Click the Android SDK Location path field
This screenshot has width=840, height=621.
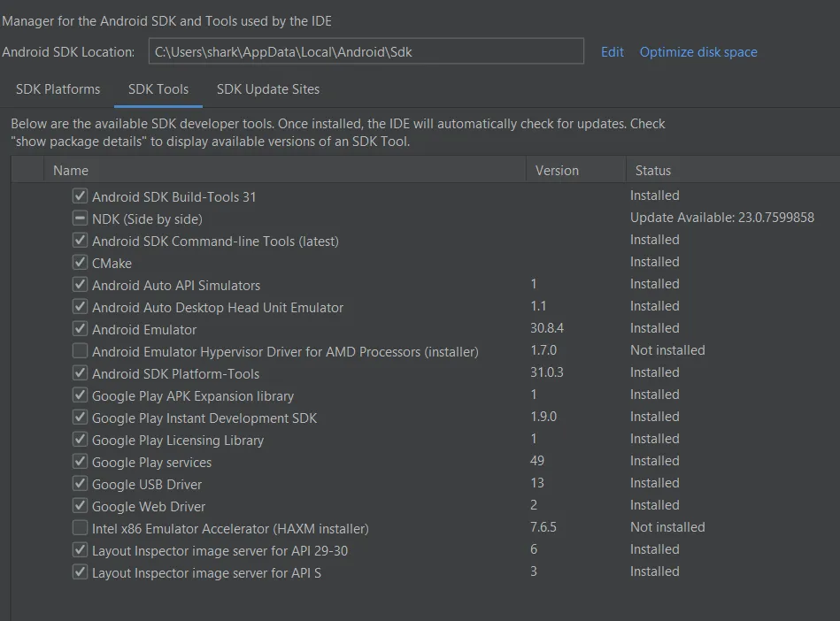(x=366, y=51)
